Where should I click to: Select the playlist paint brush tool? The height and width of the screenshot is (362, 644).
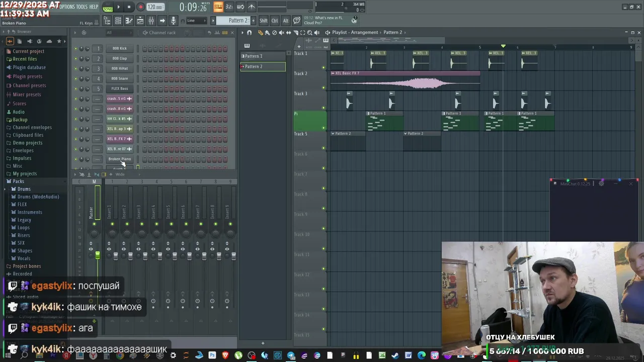point(267,33)
